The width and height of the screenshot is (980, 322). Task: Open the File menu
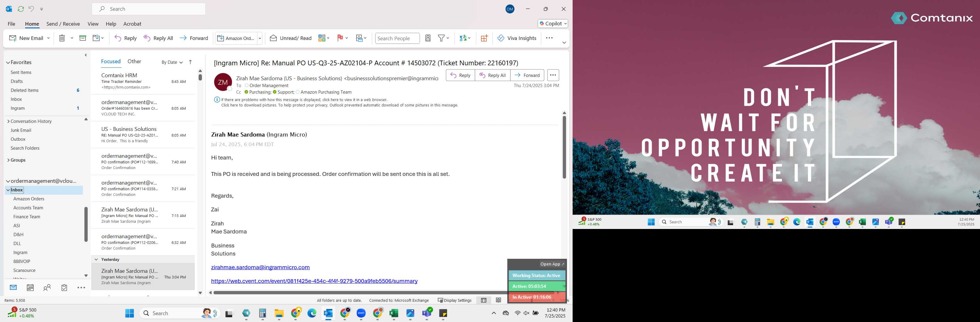(11, 24)
